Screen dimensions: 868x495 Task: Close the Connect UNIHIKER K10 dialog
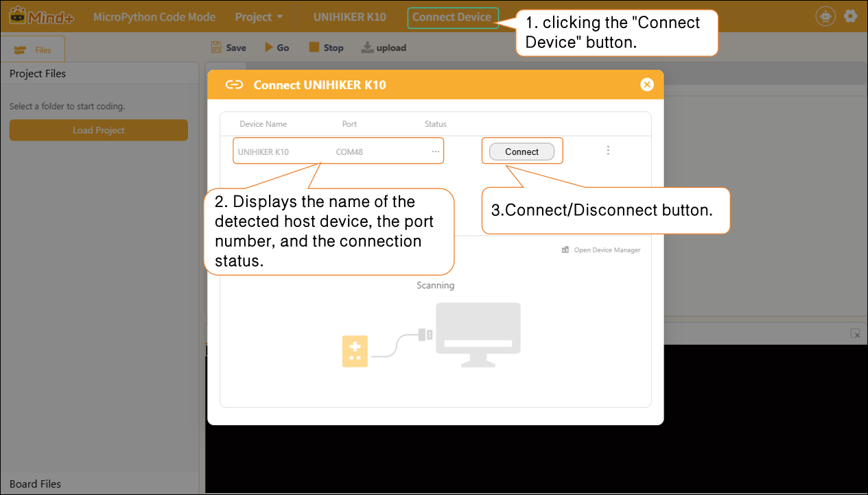pyautogui.click(x=646, y=84)
